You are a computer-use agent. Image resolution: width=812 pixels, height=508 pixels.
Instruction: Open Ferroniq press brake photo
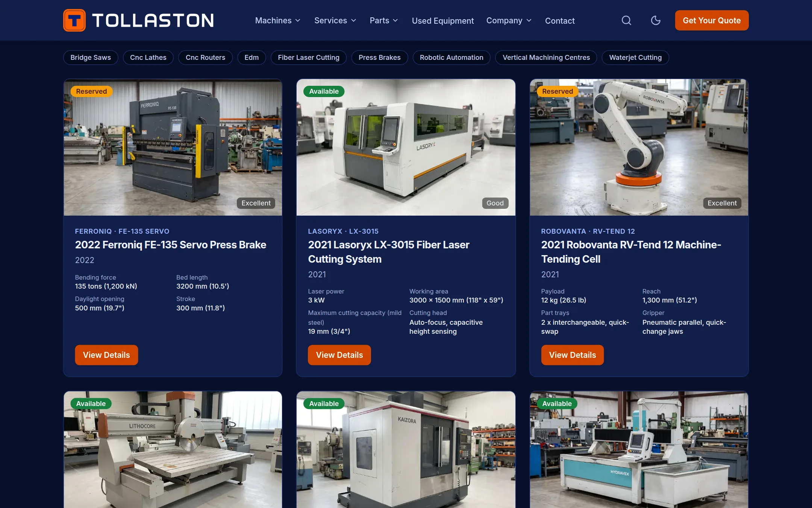[x=173, y=147]
